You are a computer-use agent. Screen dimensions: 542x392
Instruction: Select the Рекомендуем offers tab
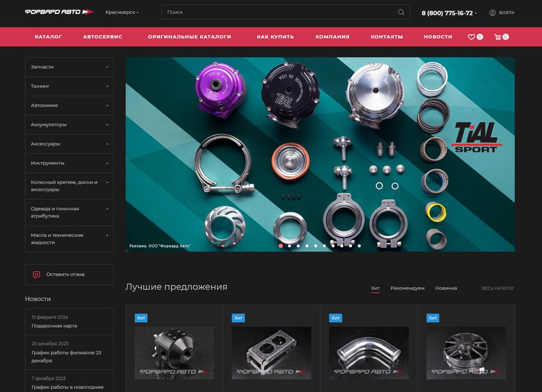(407, 288)
